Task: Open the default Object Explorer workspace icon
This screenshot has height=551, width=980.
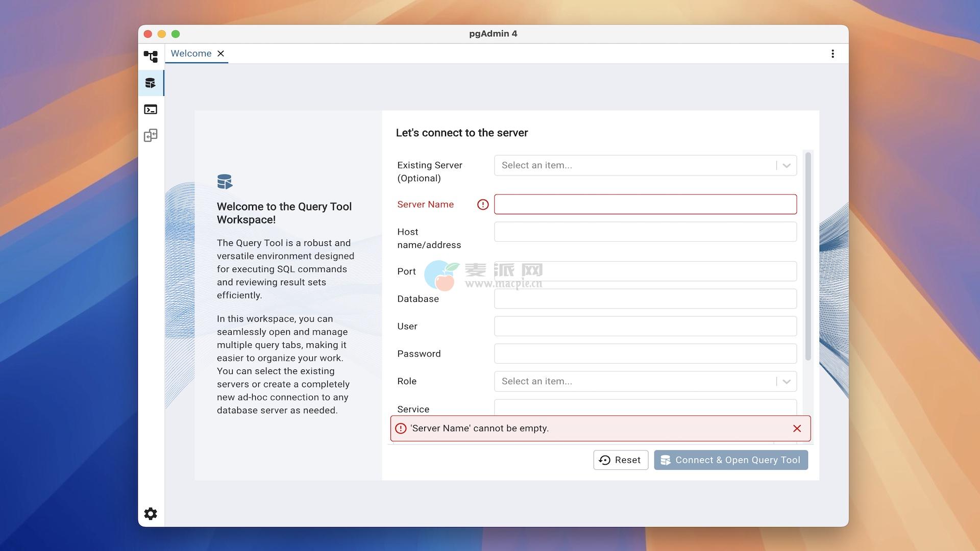Action: point(151,56)
